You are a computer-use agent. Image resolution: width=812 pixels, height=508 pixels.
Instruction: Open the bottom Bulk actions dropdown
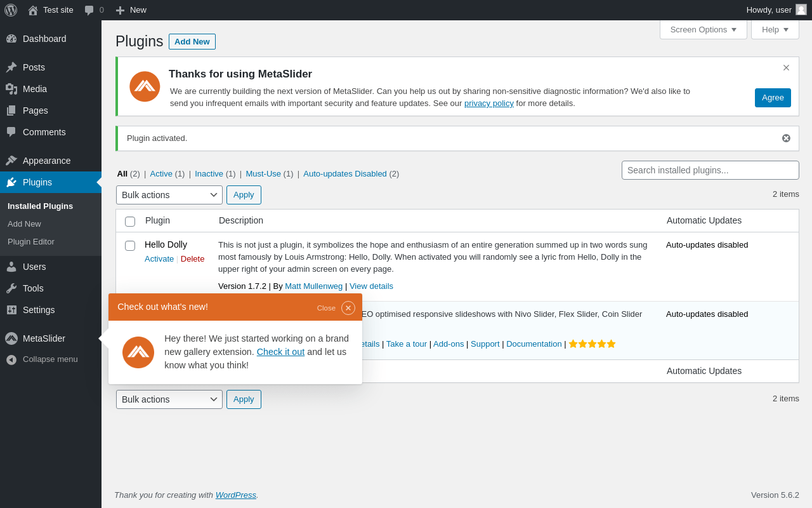pos(169,399)
